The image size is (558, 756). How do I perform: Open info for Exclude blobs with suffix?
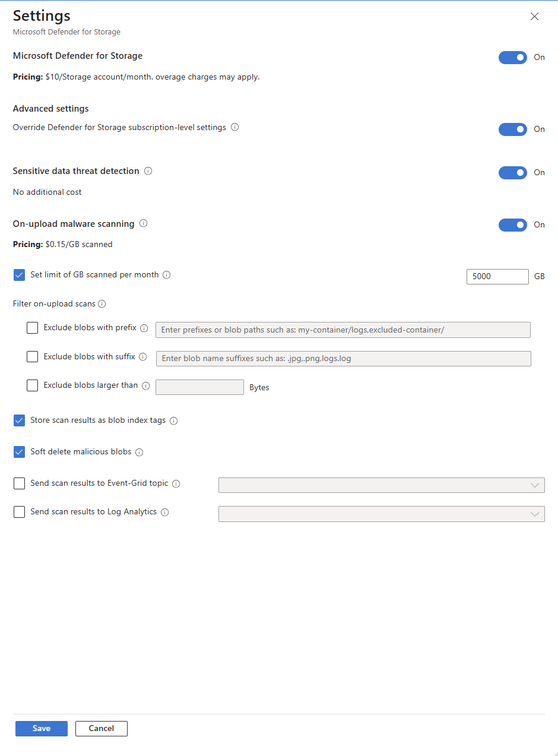click(144, 357)
